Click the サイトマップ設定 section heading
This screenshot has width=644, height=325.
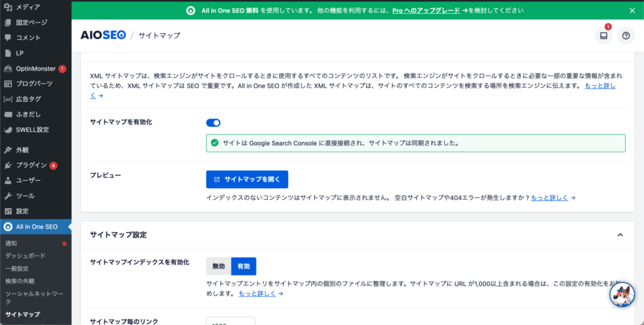click(118, 235)
